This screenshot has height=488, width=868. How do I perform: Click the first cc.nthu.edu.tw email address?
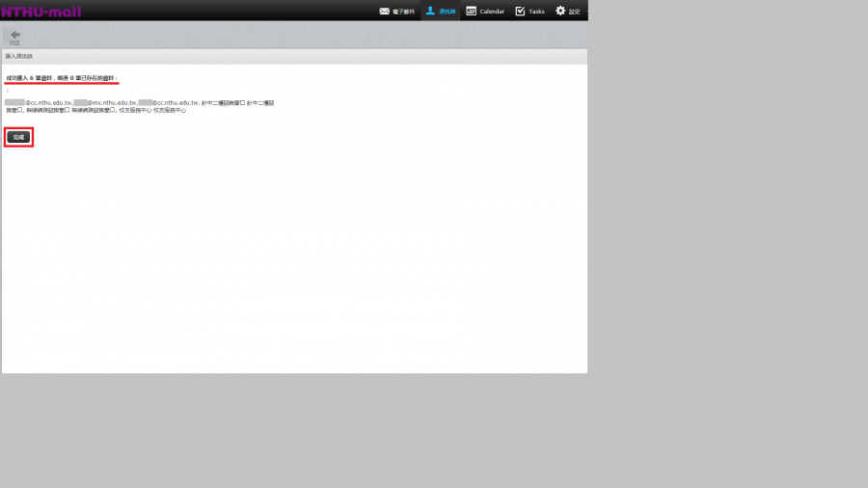click(48, 102)
